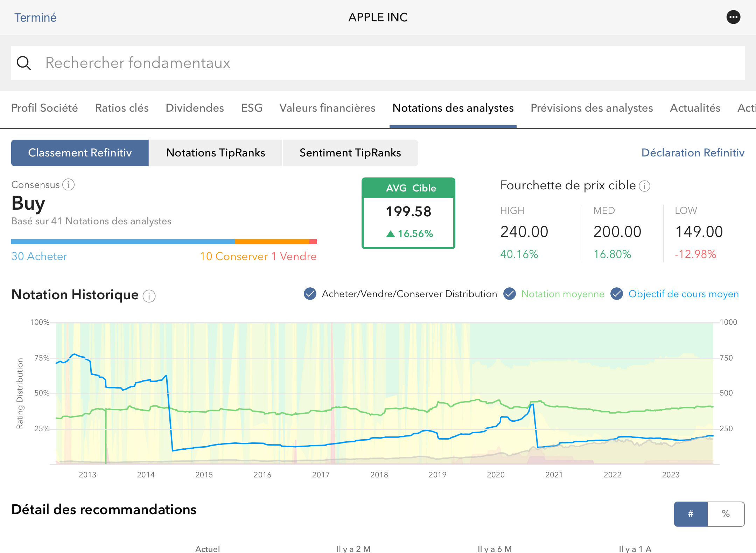
Task: Switch details to # count view
Action: [691, 514]
